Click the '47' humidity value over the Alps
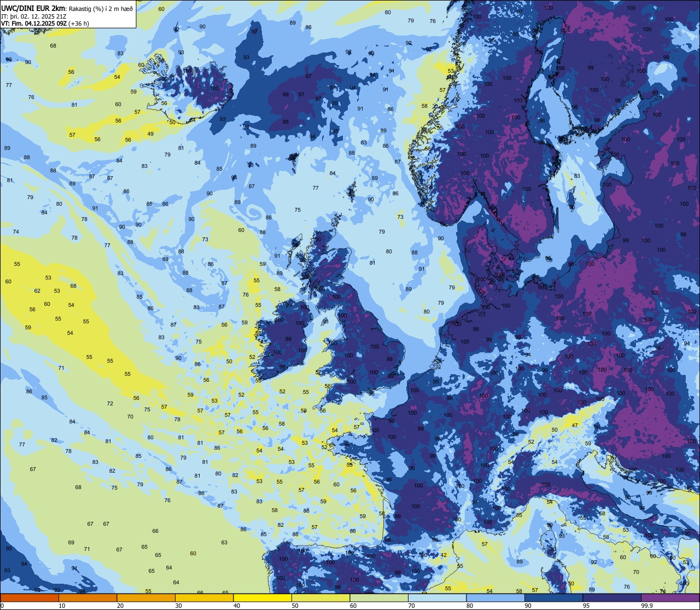 coord(575,425)
